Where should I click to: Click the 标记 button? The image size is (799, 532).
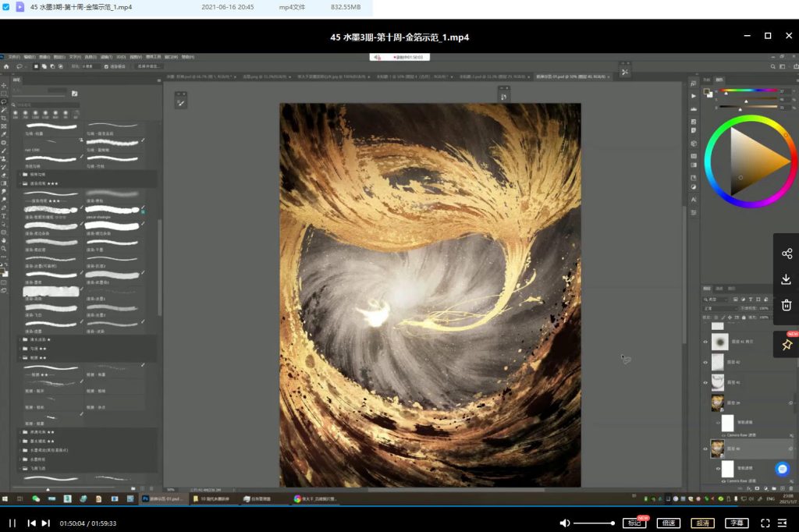[634, 523]
